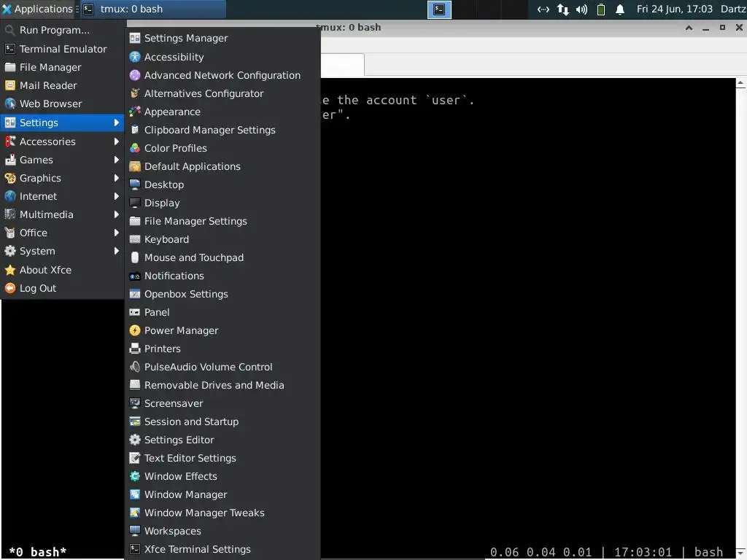Click the terminal scrollbar up arrow
The height and width of the screenshot is (560, 747).
(741, 83)
